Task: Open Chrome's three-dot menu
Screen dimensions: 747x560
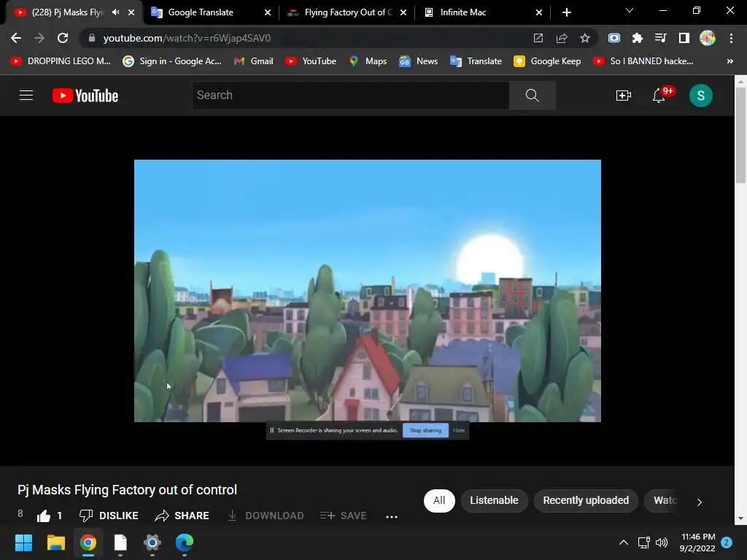Action: coord(731,38)
